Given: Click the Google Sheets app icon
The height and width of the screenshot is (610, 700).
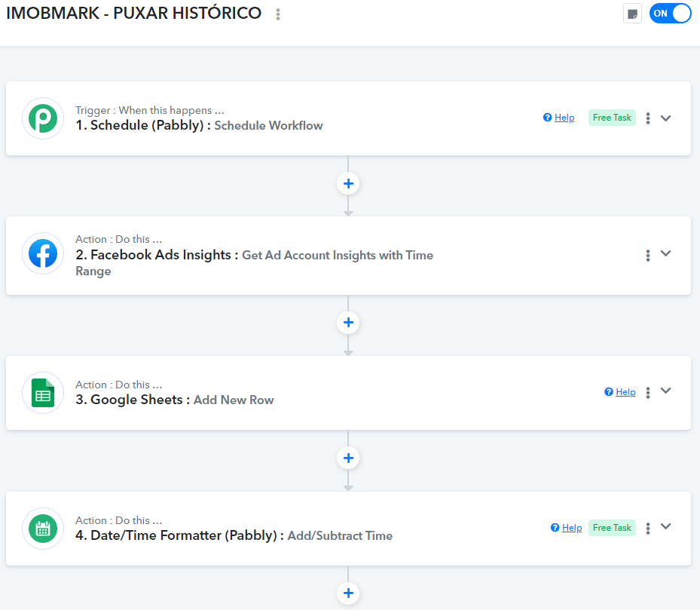Looking at the screenshot, I should [x=43, y=393].
